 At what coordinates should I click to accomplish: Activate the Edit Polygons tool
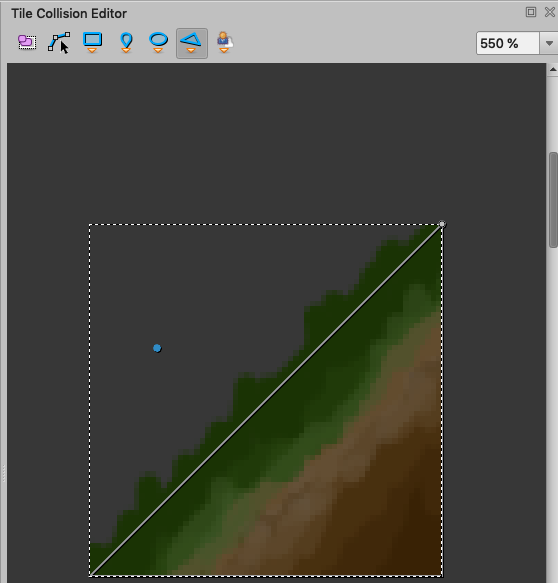pos(59,42)
